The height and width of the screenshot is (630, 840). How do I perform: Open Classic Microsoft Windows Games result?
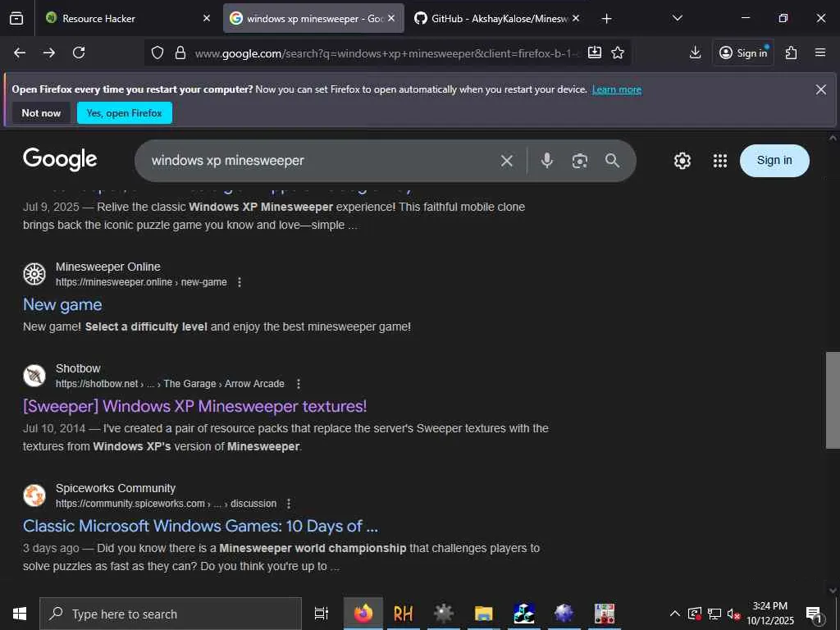coord(200,526)
